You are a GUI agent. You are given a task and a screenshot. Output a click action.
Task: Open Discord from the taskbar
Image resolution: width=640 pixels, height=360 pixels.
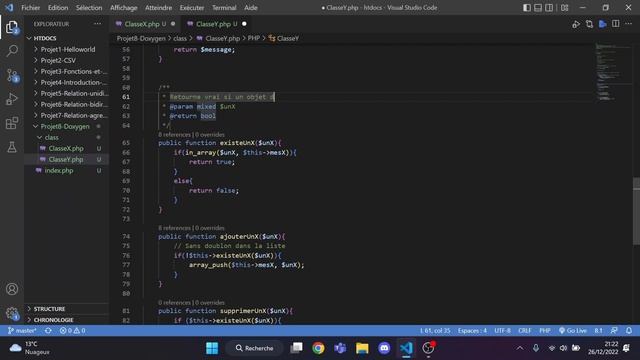(384, 348)
